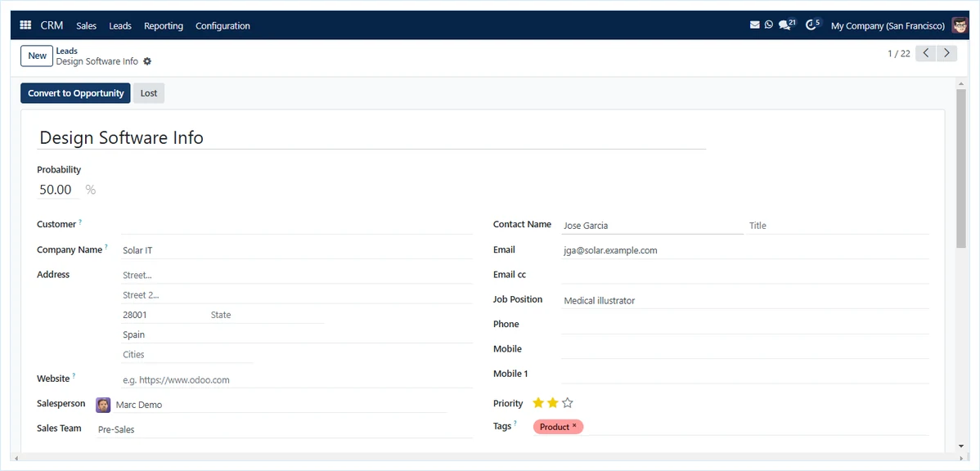Open the Tags field next to Product
Viewport: 980px width, 471px height.
pos(756,427)
